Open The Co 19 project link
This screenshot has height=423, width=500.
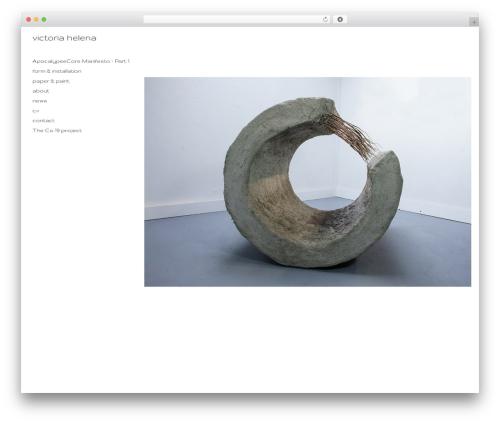57,130
